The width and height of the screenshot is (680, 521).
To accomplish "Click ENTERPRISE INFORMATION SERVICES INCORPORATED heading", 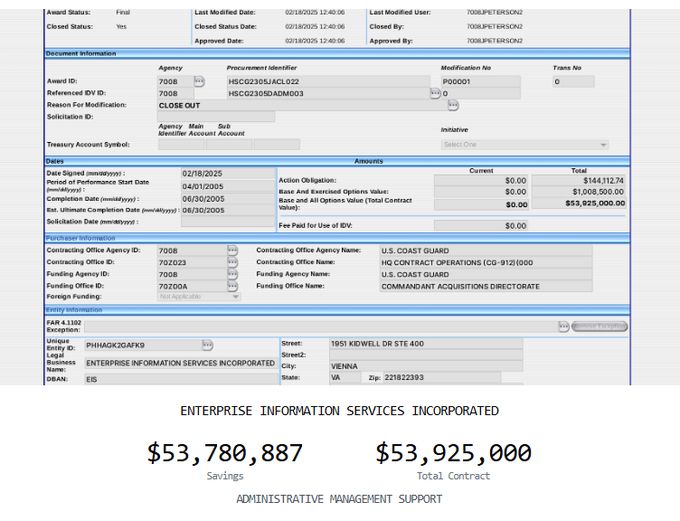I will click(x=339, y=411).
